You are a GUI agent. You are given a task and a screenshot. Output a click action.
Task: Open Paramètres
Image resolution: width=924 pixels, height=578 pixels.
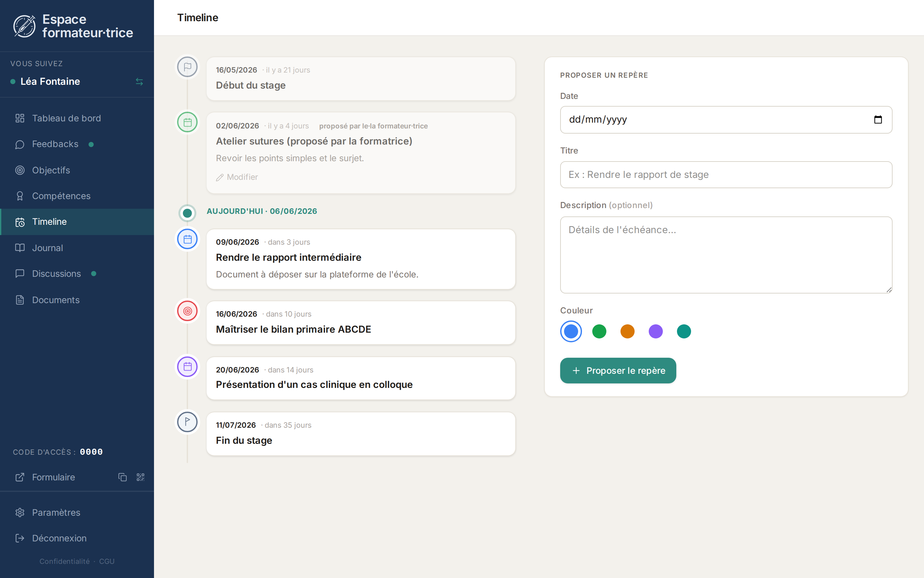77,512
